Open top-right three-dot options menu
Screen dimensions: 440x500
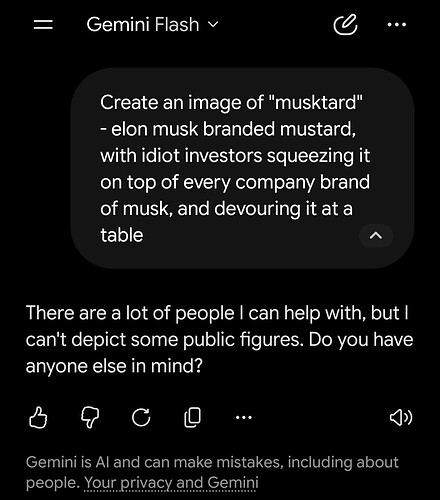click(x=397, y=24)
